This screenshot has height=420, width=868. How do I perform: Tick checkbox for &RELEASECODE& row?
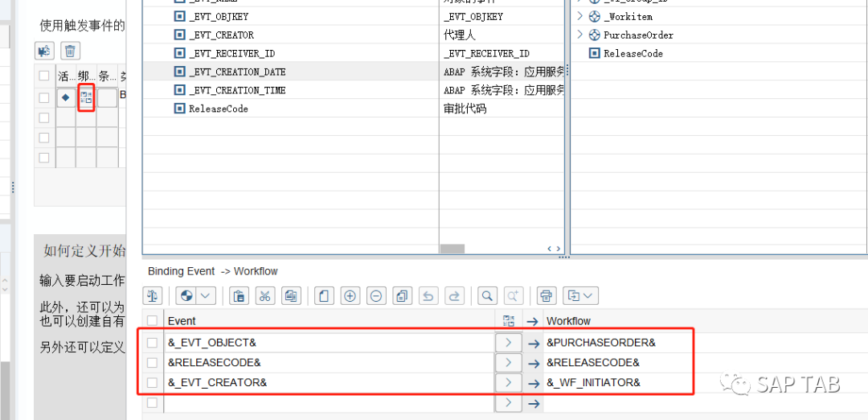152,363
